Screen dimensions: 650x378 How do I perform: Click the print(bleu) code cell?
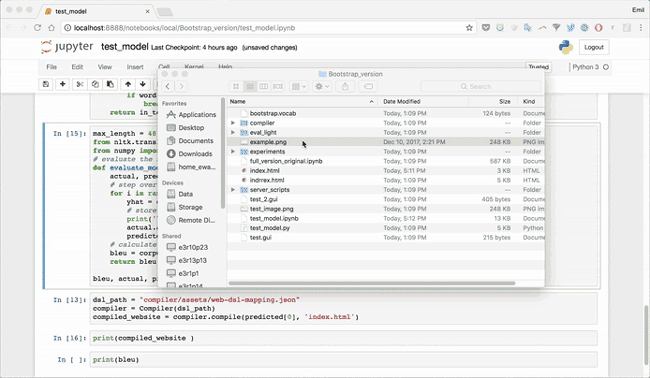pos(344,360)
